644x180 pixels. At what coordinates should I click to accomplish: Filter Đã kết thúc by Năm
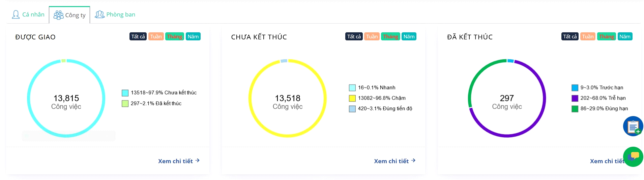coord(625,36)
